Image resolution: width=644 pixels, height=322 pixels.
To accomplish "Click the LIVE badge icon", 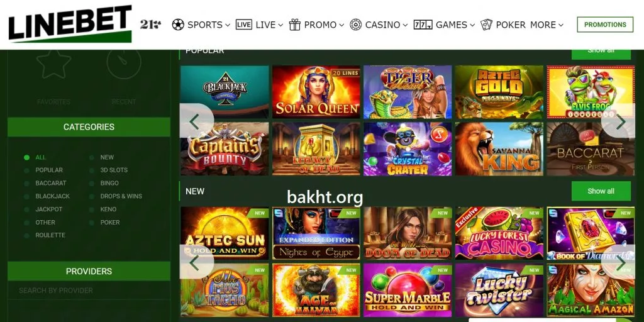I will [243, 25].
